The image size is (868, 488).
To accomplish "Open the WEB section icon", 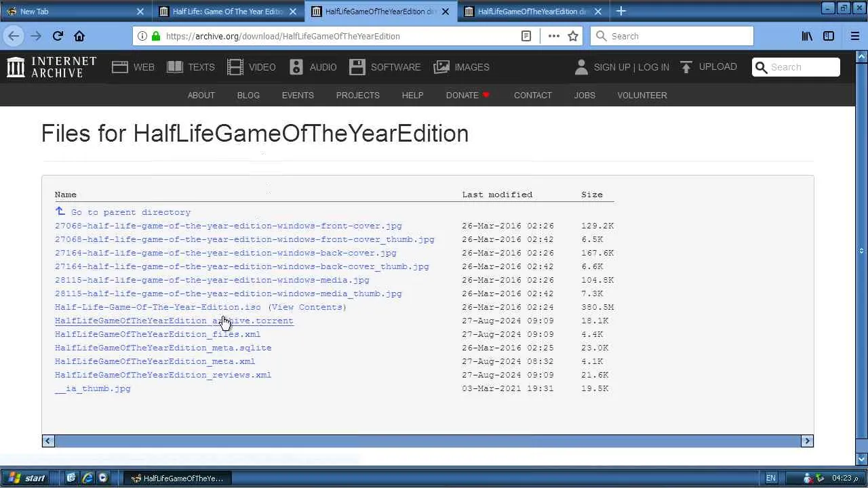I will (120, 67).
